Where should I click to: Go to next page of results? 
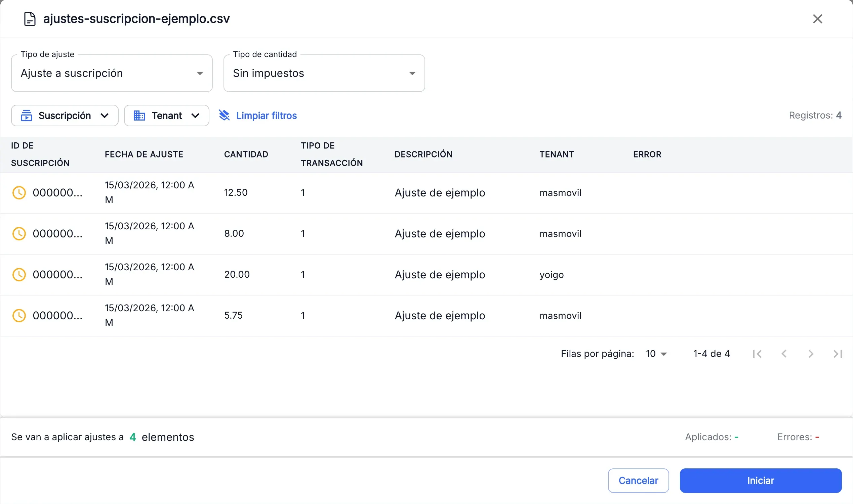[811, 354]
